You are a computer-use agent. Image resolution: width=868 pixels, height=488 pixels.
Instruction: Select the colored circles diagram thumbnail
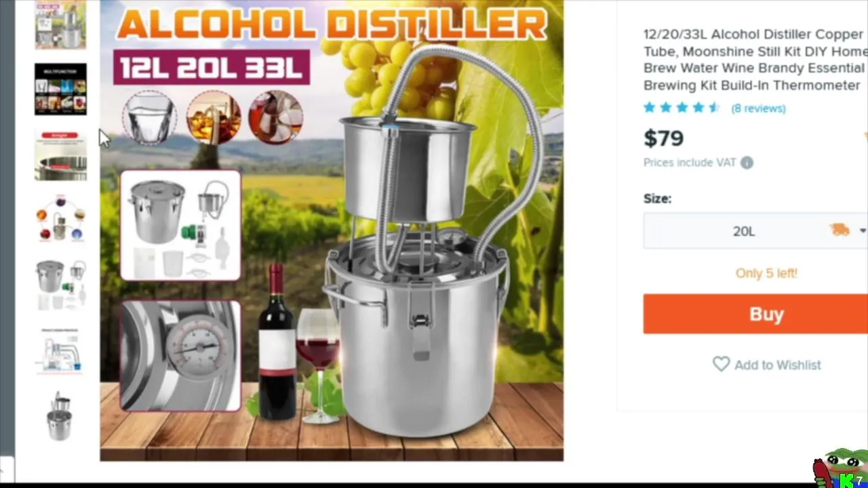(x=60, y=218)
